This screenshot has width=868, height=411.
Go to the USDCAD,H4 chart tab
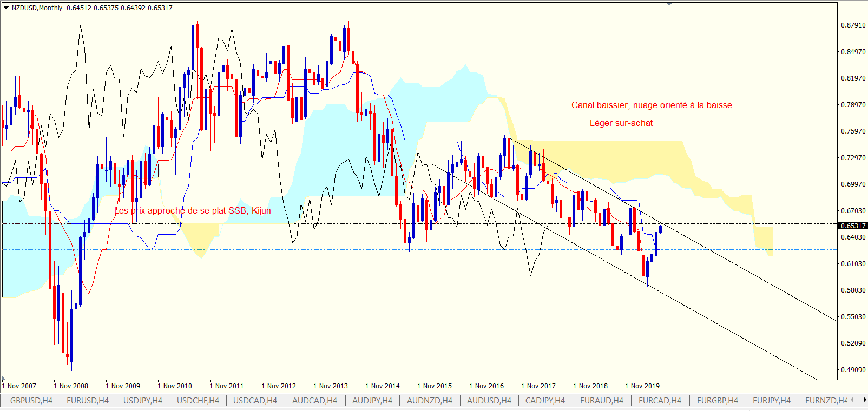coord(255,401)
